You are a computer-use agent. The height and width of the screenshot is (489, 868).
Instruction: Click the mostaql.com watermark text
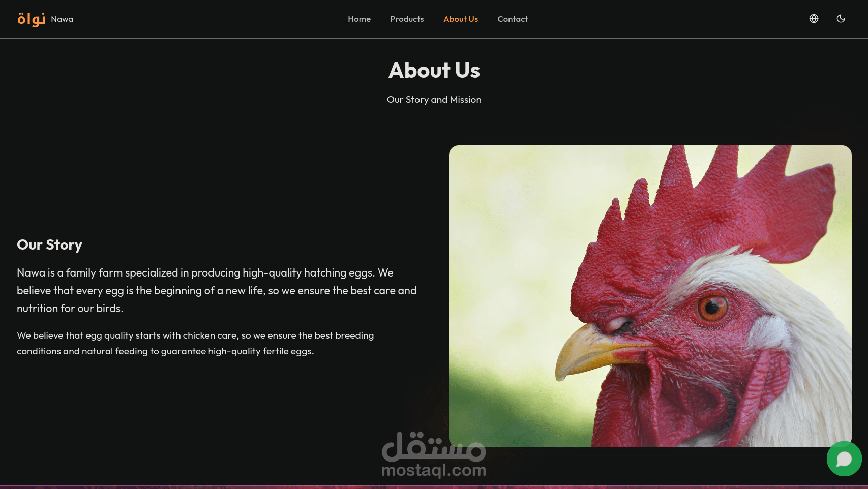pos(434,470)
